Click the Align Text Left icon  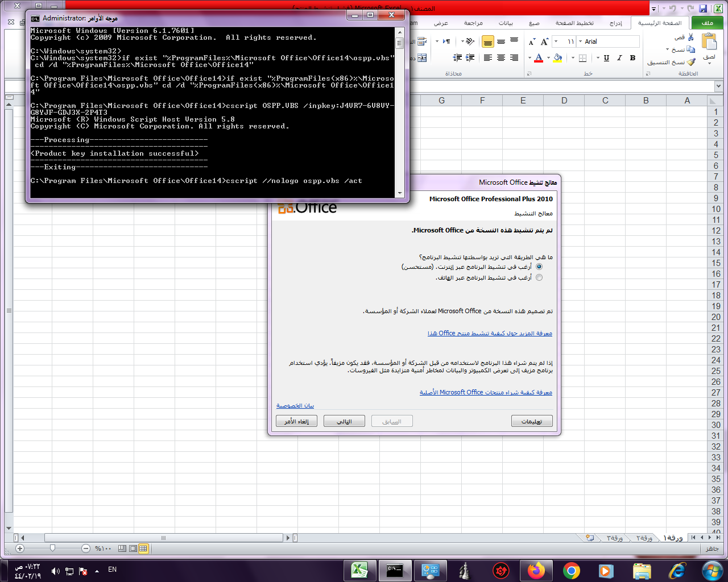click(488, 58)
